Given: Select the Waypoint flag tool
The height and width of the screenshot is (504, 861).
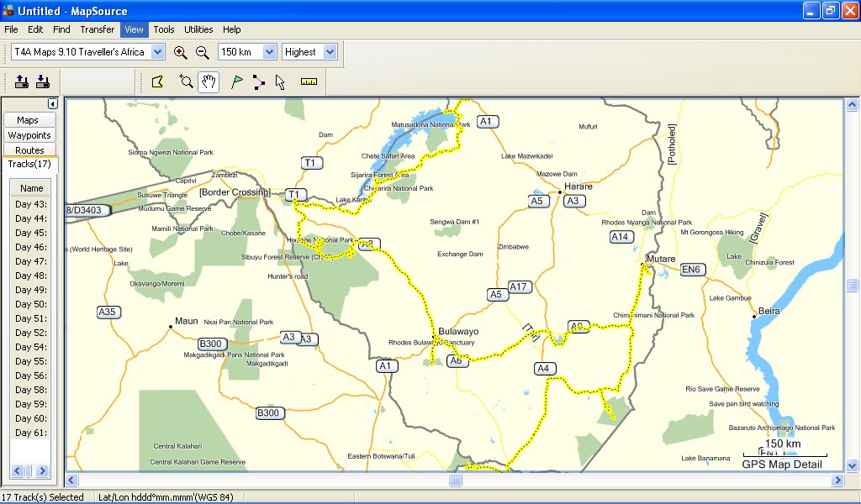Looking at the screenshot, I should (236, 82).
